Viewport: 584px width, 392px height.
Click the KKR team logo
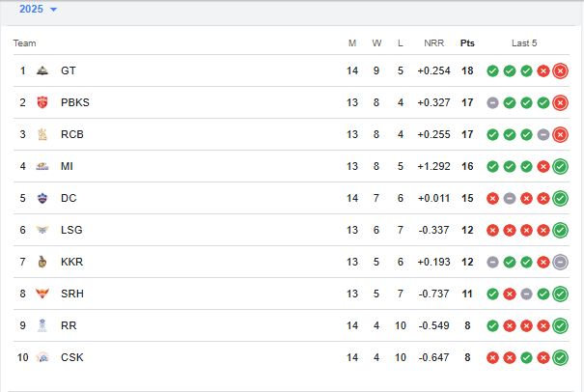(42, 262)
